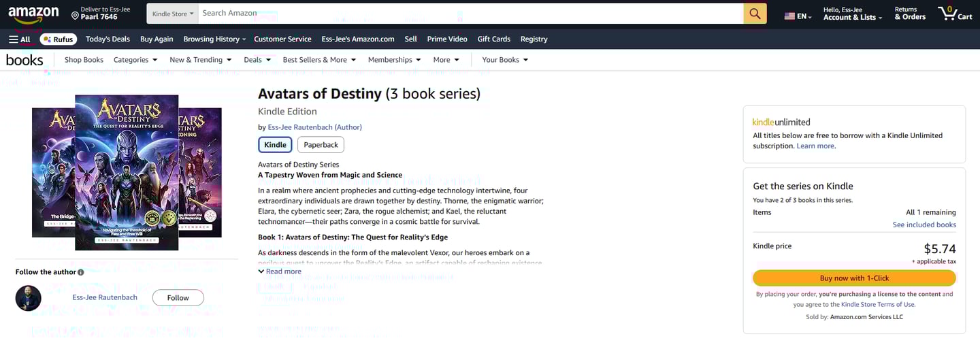Open the All hamburger menu
This screenshot has height=347, width=980.
pyautogui.click(x=19, y=39)
